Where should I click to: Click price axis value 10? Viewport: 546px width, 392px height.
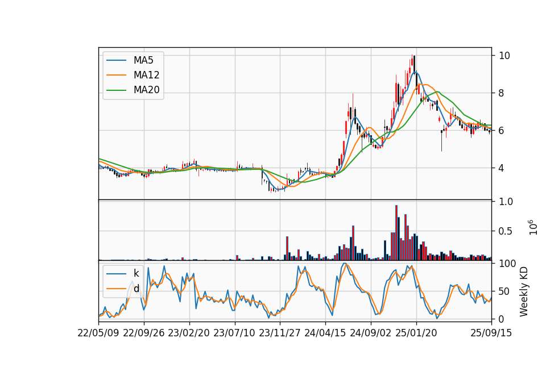coord(504,56)
